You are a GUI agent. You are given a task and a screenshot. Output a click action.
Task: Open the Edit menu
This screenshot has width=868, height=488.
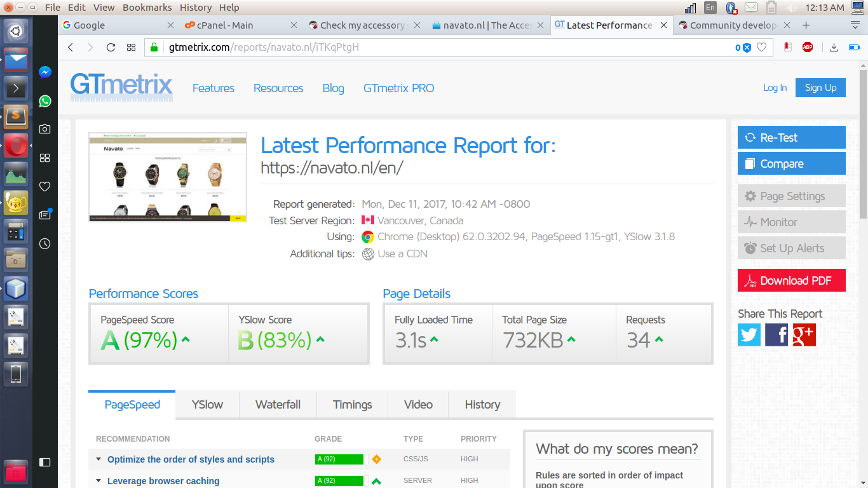pos(77,8)
